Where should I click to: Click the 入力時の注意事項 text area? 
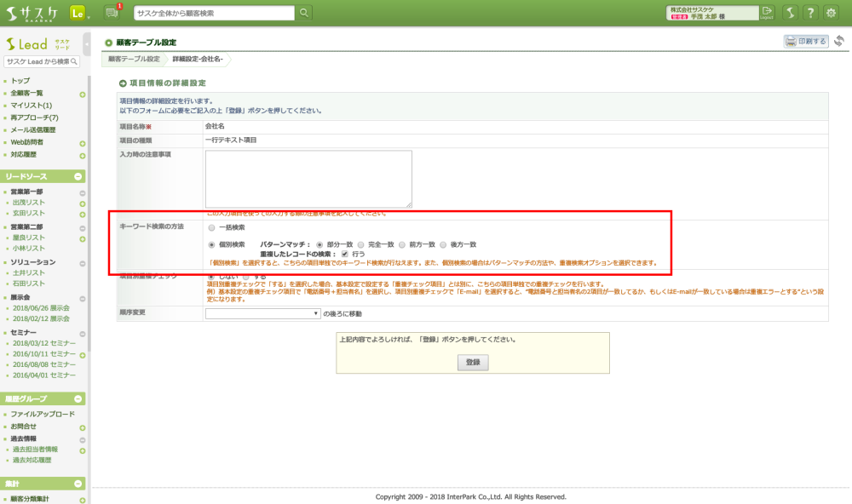(x=308, y=179)
